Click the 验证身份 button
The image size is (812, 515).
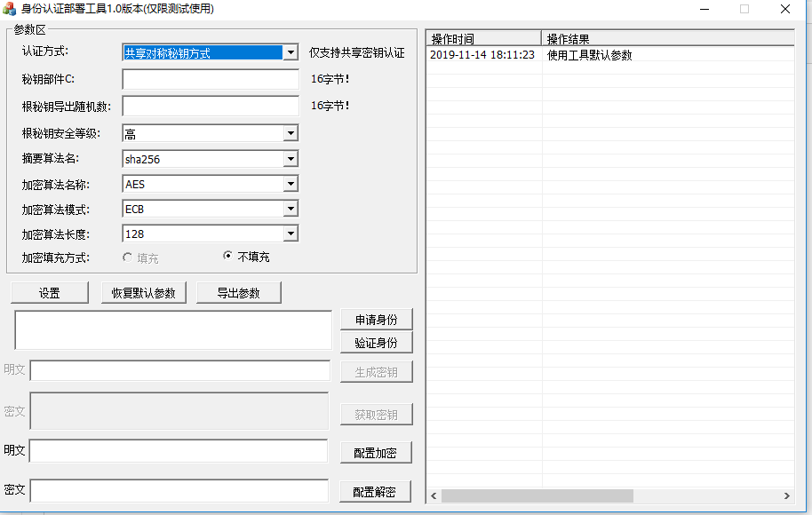[x=377, y=342]
